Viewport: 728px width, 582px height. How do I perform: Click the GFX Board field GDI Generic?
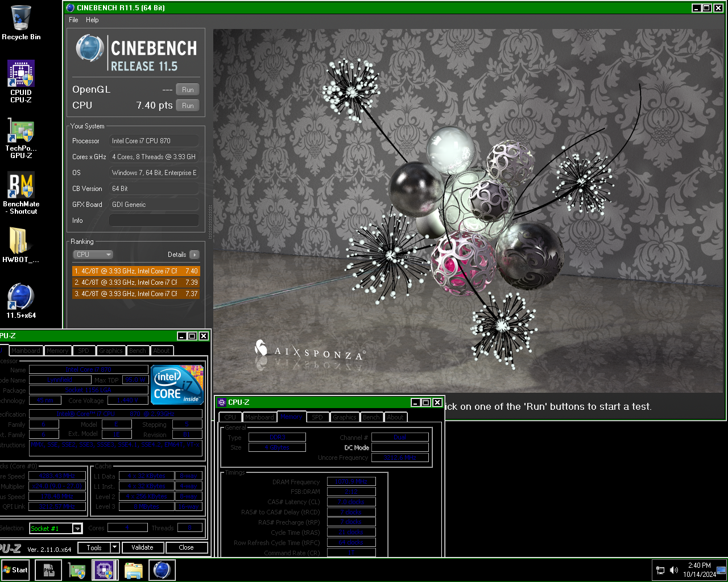pos(154,205)
